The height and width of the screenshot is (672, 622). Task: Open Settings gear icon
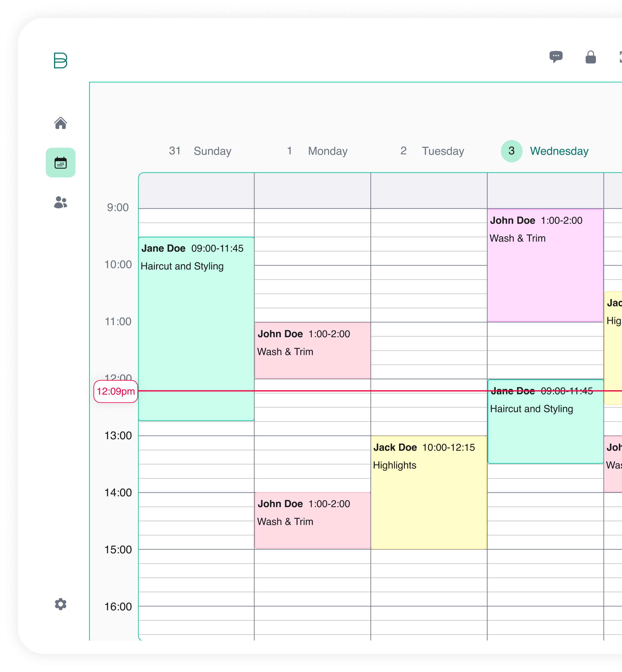click(61, 604)
